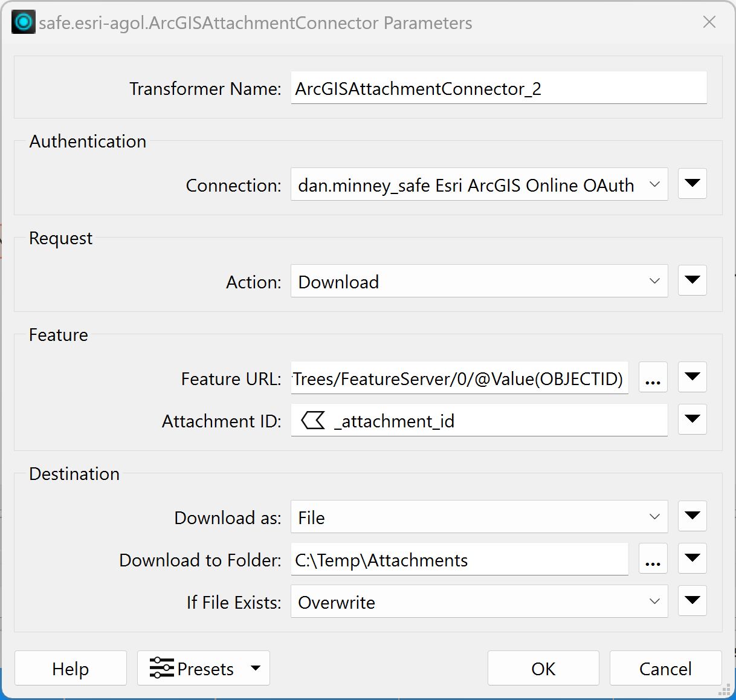The height and width of the screenshot is (700, 736).
Task: Click the Cancel button
Action: pos(665,668)
